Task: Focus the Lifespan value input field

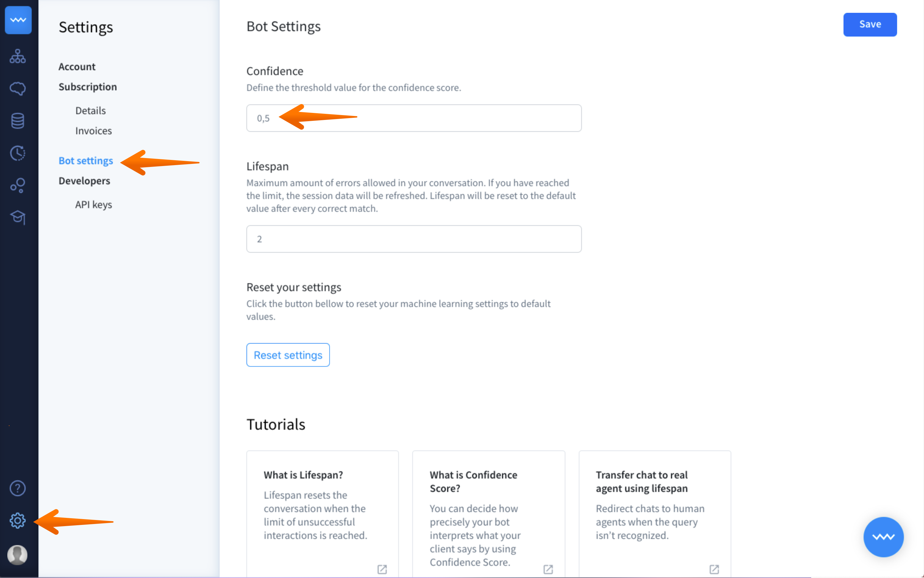Action: [x=414, y=239]
